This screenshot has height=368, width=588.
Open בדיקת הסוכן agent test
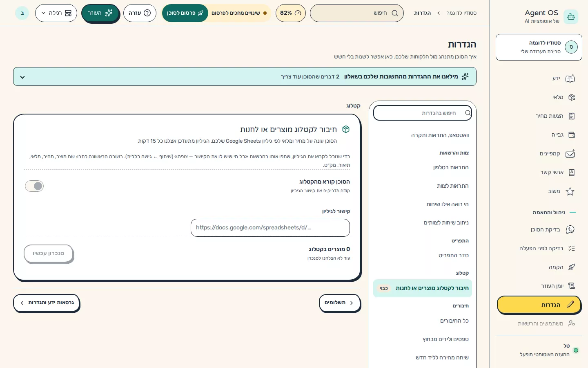[539, 230]
